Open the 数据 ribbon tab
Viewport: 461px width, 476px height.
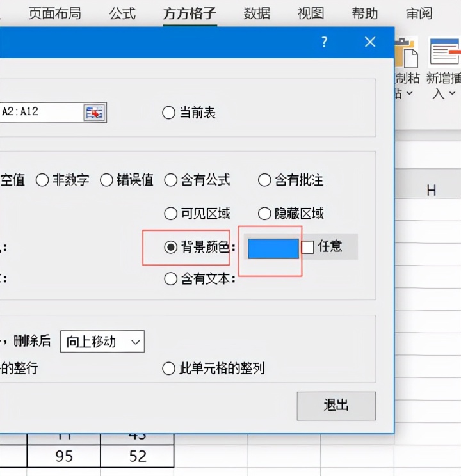pyautogui.click(x=257, y=13)
